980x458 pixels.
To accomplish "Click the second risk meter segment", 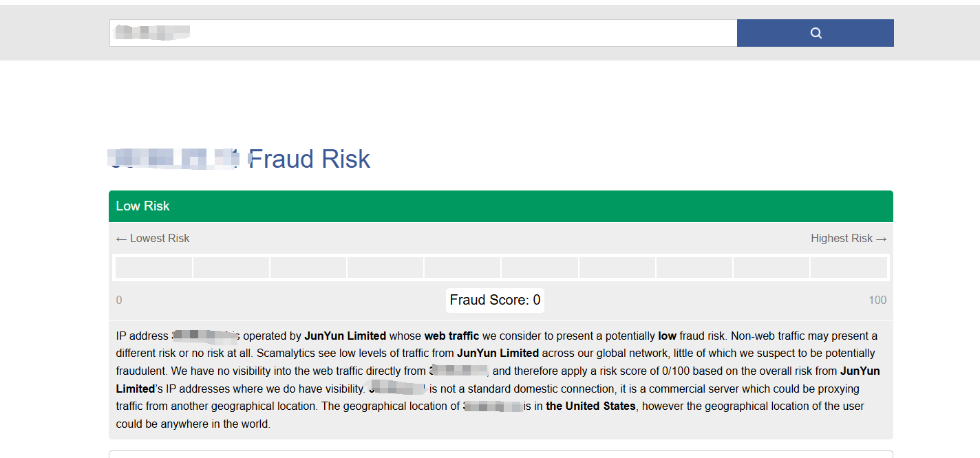I will (231, 268).
